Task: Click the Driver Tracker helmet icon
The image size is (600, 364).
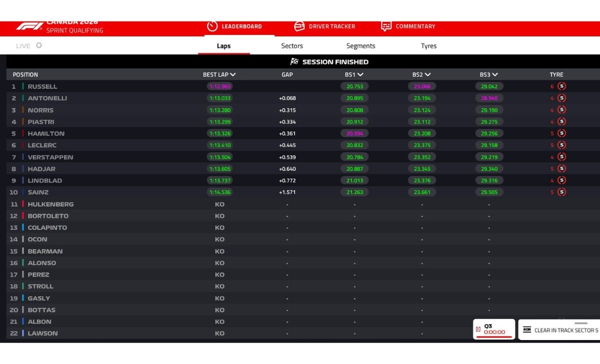Action: 299,26
